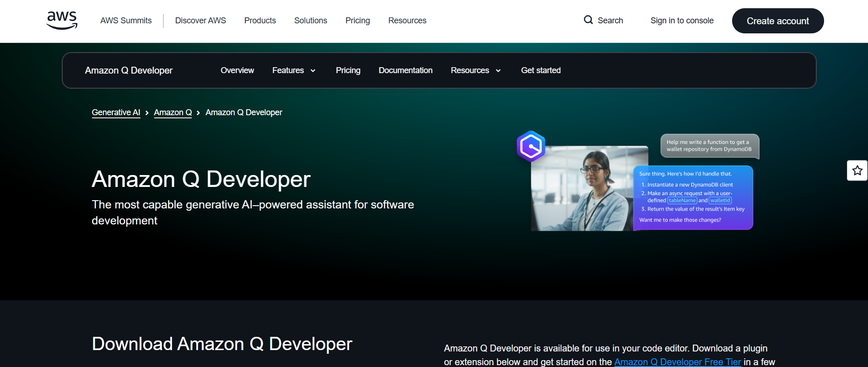Viewport: 868px width, 367px height.
Task: Click the Amazon Q Developer hero heading
Action: 201,179
